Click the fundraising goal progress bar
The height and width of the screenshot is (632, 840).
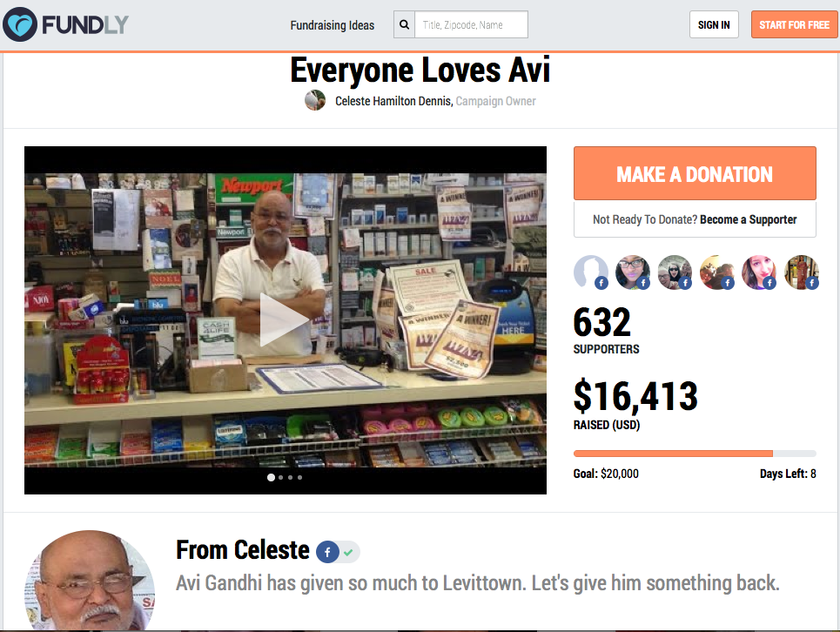click(x=695, y=454)
